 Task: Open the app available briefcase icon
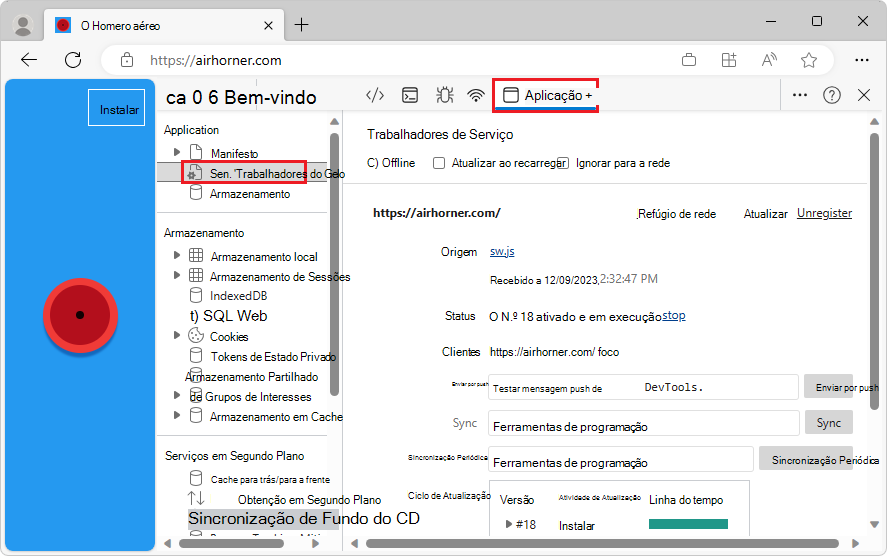coord(689,60)
